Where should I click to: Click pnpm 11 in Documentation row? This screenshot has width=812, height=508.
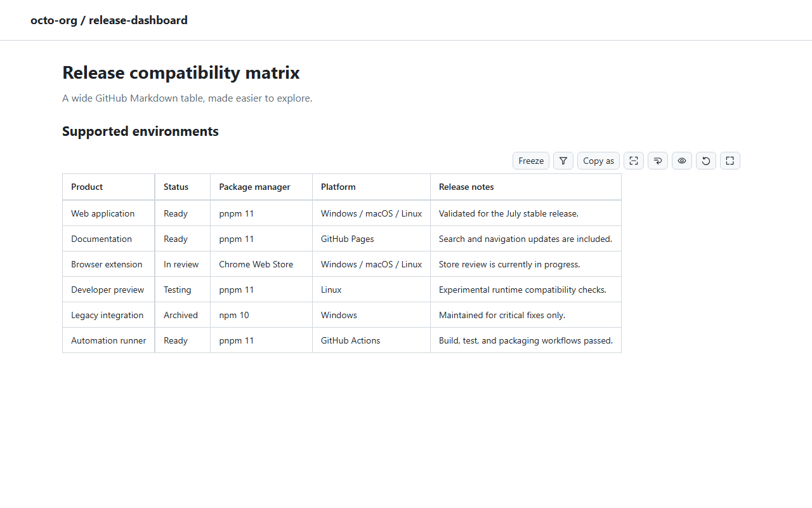[x=261, y=239]
